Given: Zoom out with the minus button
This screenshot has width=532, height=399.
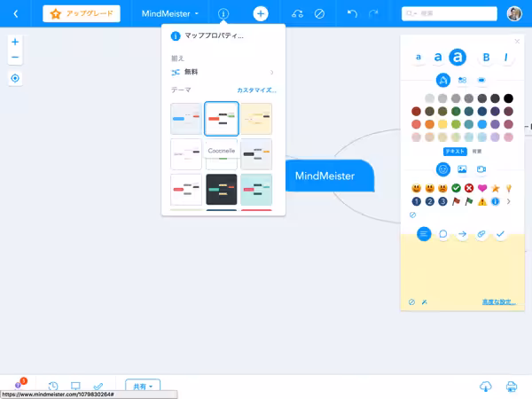Looking at the screenshot, I should click(x=15, y=57).
